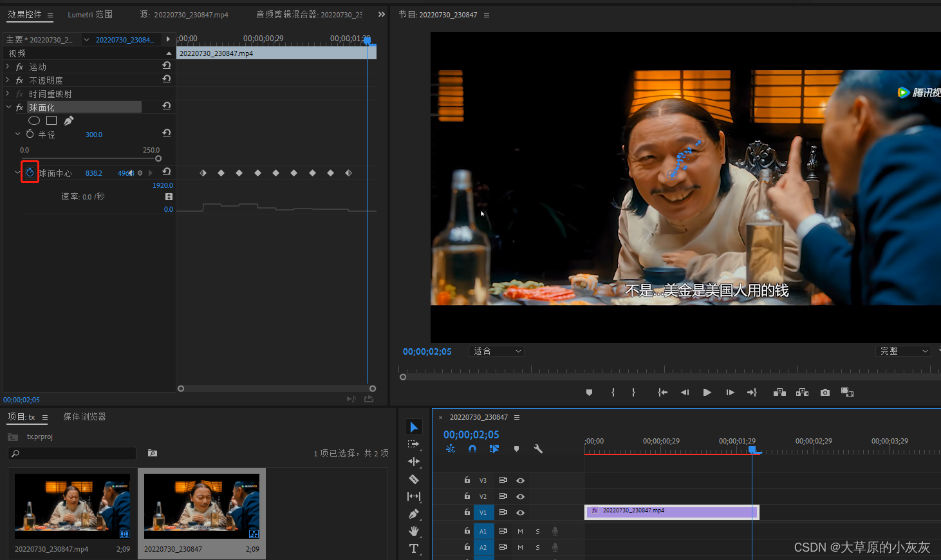Go to In point
Image resolution: width=941 pixels, height=560 pixels.
click(662, 393)
